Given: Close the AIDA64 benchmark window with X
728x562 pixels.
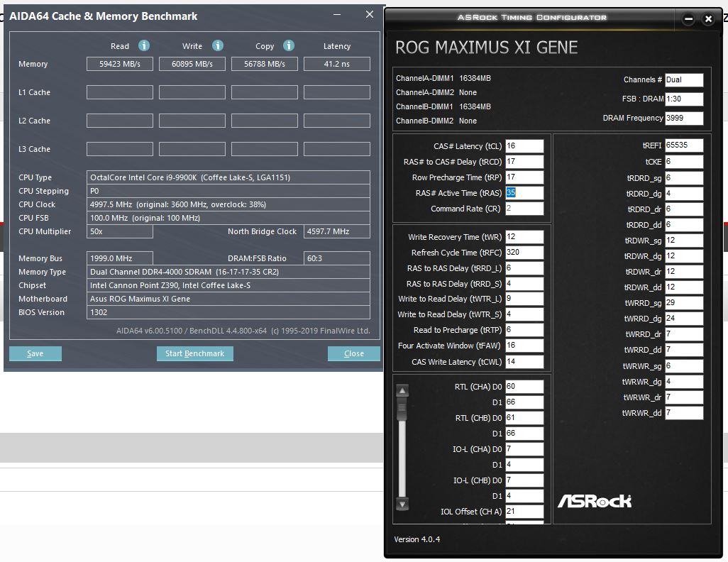Looking at the screenshot, I should 370,15.
